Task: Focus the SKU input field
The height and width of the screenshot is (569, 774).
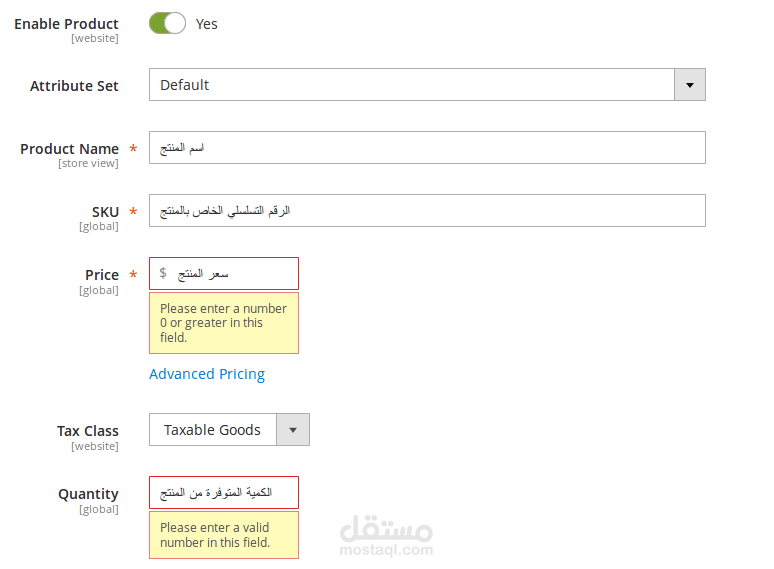Action: point(427,211)
